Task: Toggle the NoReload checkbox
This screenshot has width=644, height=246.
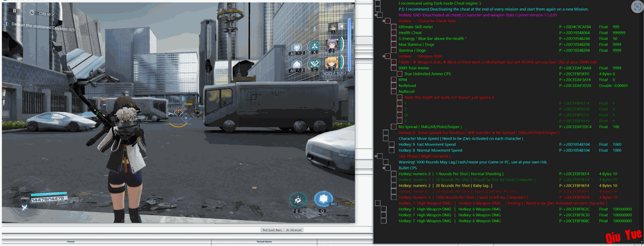Action: coord(394,86)
